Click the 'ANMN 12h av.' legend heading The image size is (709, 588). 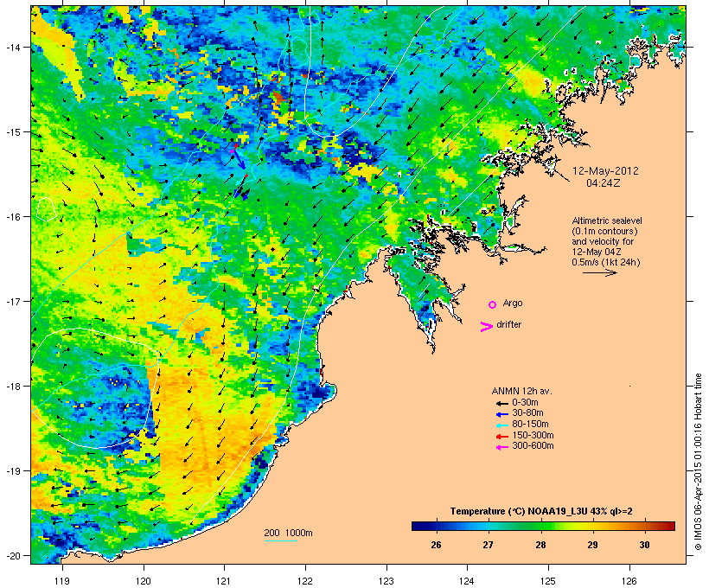521,391
